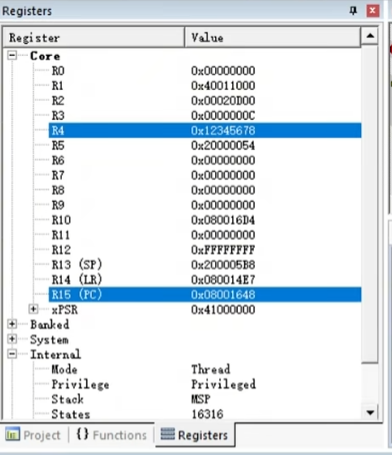392x455 pixels.
Task: Select the R10 register row
Action: (205, 220)
